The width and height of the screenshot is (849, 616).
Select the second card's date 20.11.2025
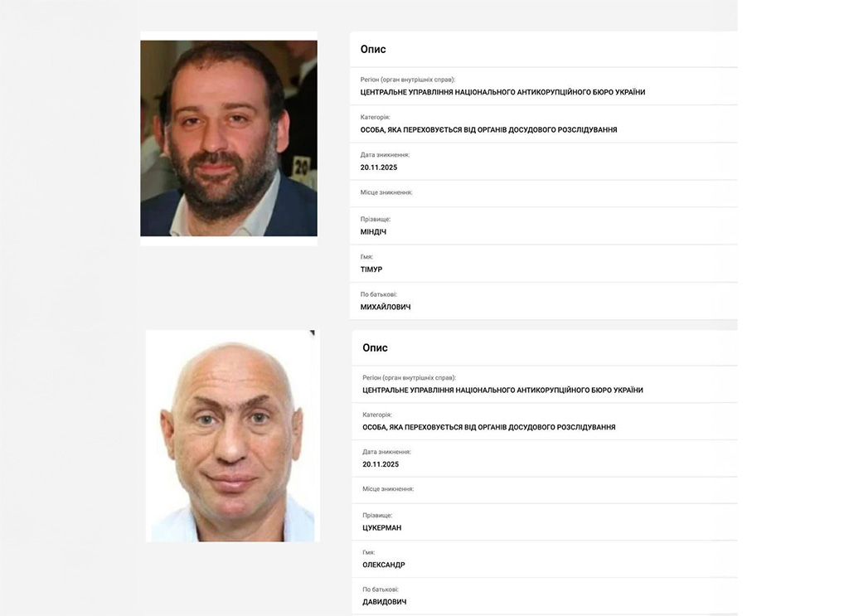point(381,464)
